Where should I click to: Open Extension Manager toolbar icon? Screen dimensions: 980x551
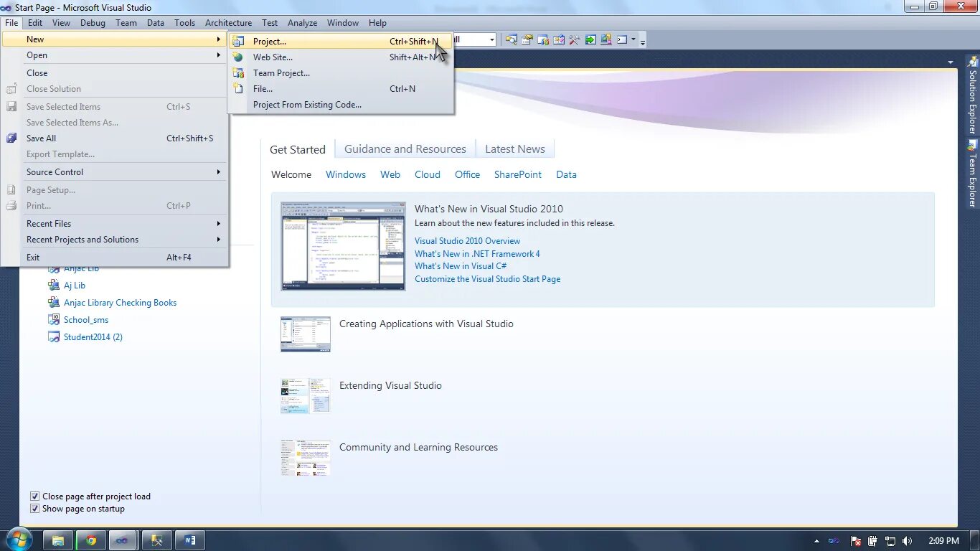pos(606,39)
